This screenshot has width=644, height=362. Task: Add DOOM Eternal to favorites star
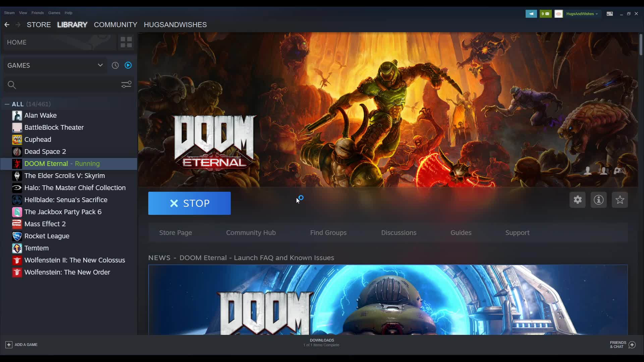pyautogui.click(x=620, y=200)
